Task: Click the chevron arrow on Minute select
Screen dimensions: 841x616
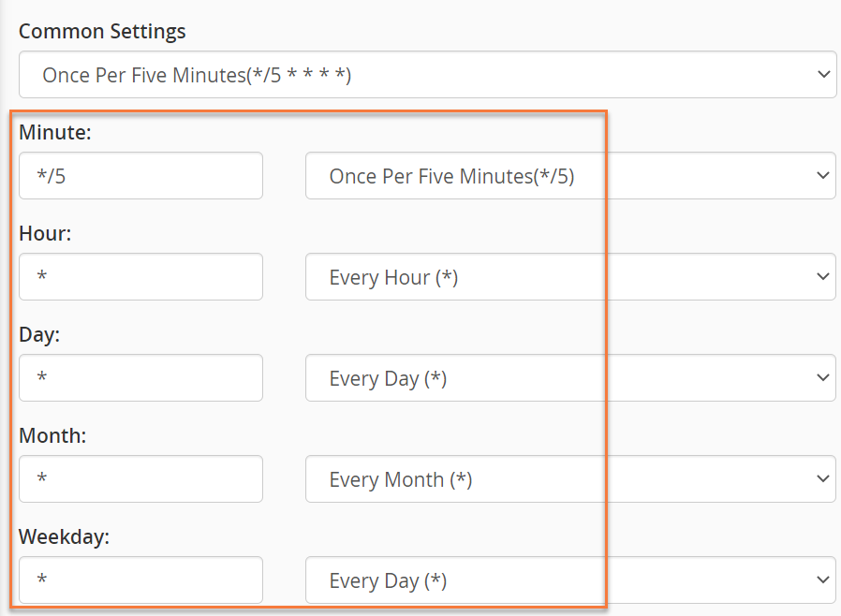Action: 823,176
